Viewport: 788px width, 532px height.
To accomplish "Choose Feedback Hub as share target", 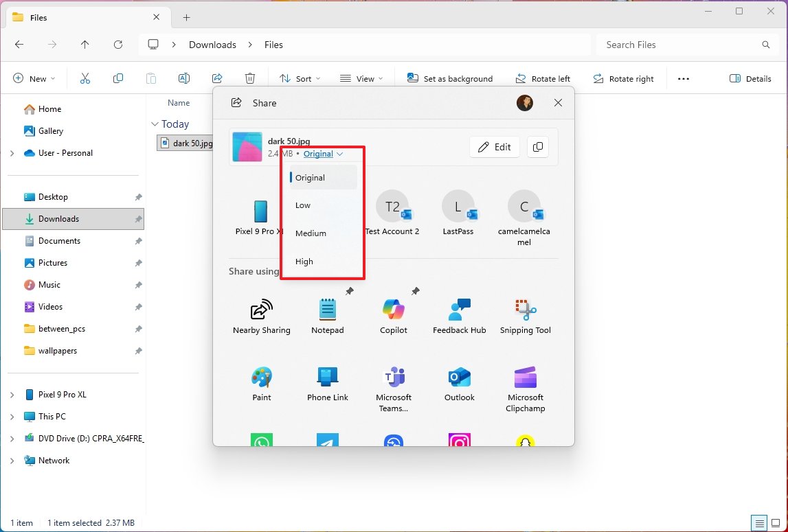I will [x=460, y=316].
